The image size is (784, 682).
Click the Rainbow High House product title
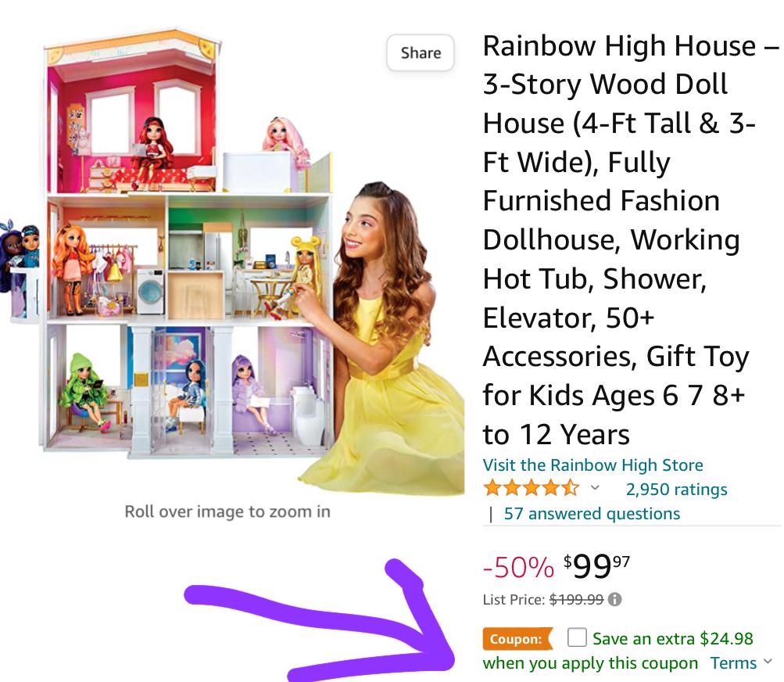pos(630,240)
